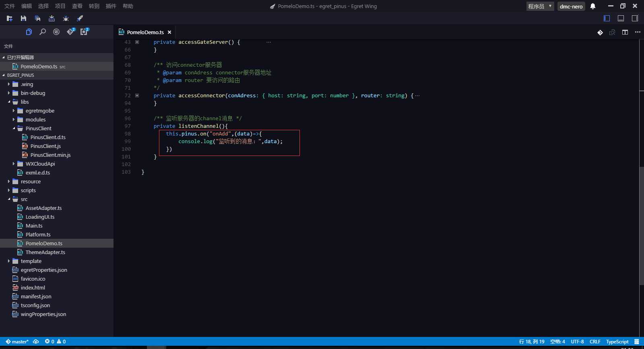
Task: Click the build project toolbar icon
Action: click(52, 18)
